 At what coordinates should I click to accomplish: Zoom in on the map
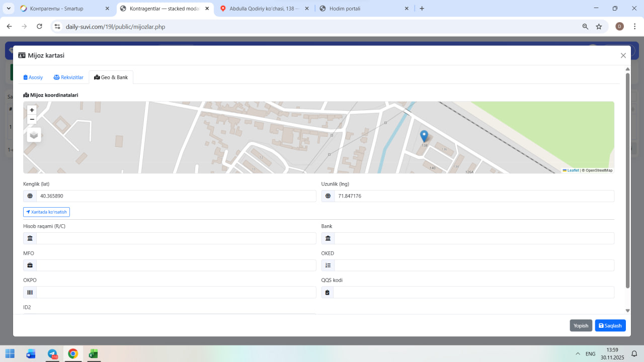coord(32,110)
